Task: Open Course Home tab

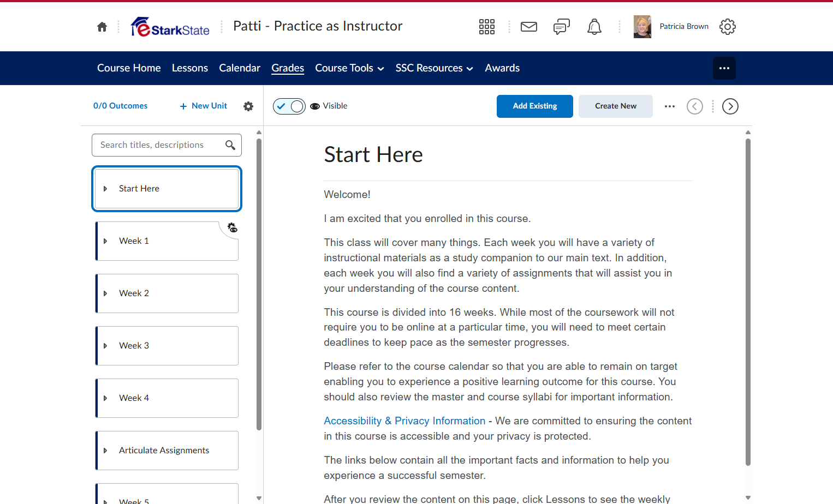Action: 129,68
